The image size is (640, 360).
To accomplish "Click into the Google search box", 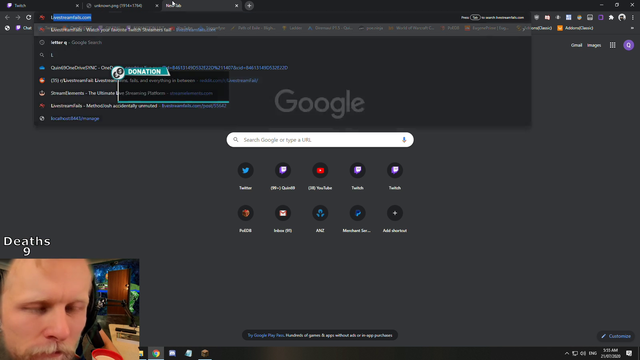I will [x=320, y=140].
